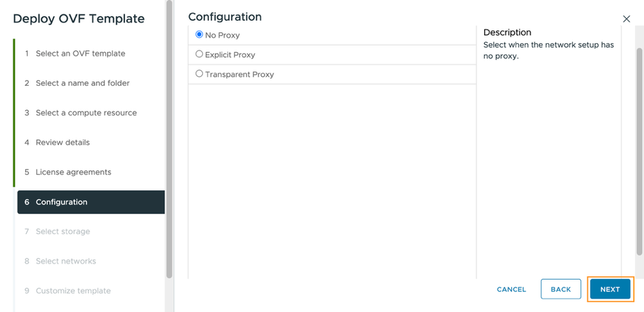
Task: Click the Customize template step
Action: click(73, 291)
